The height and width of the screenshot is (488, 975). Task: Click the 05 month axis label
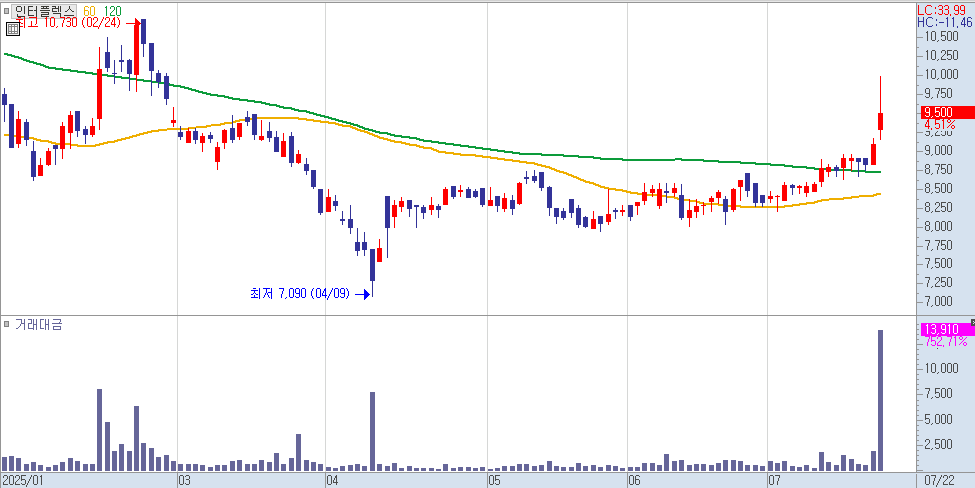[494, 481]
